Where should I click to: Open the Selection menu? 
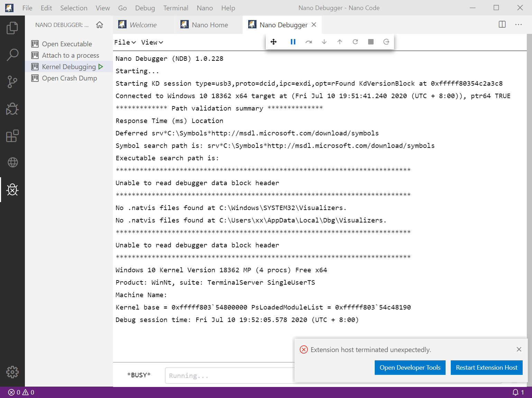point(74,8)
